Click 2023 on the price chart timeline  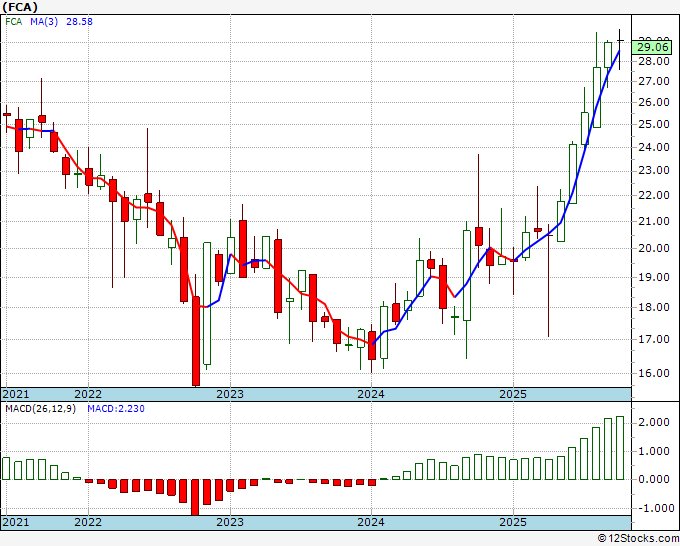point(230,394)
